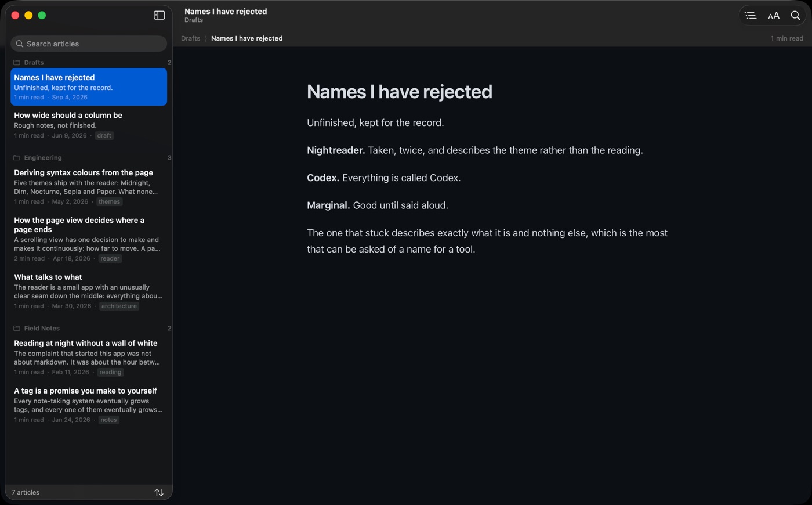Select the 'Names I have rejected' sidebar entry

pyautogui.click(x=89, y=87)
